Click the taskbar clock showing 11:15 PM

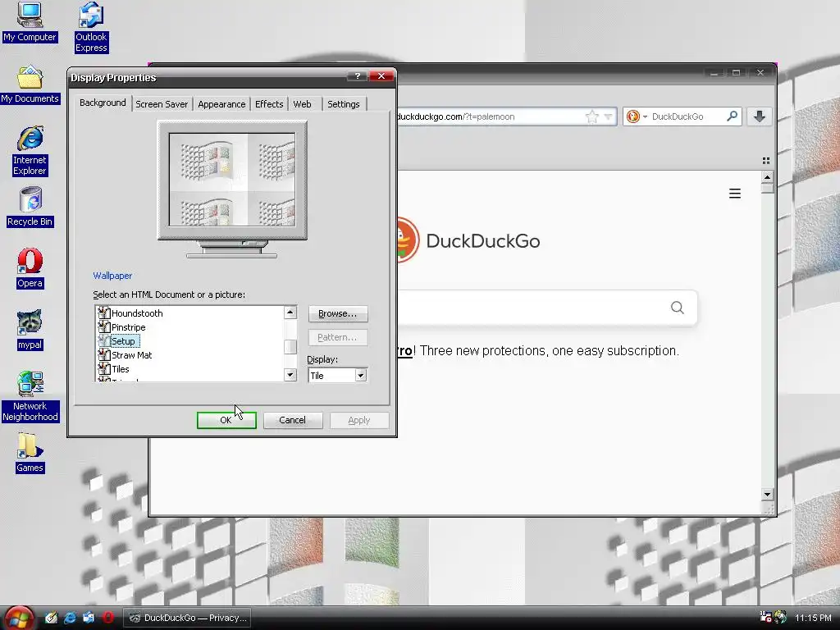[x=813, y=618]
